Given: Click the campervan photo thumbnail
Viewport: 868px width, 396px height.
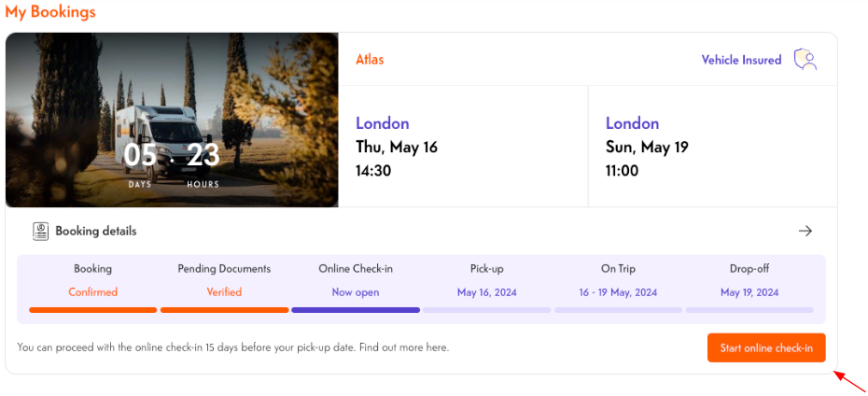Looking at the screenshot, I should [172, 120].
